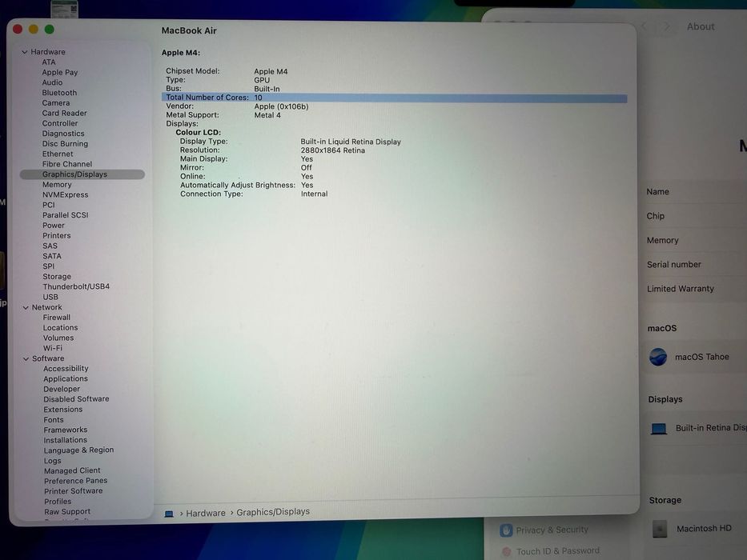
Task: Open Touch ID & Password in Settings
Action: pyautogui.click(x=551, y=551)
